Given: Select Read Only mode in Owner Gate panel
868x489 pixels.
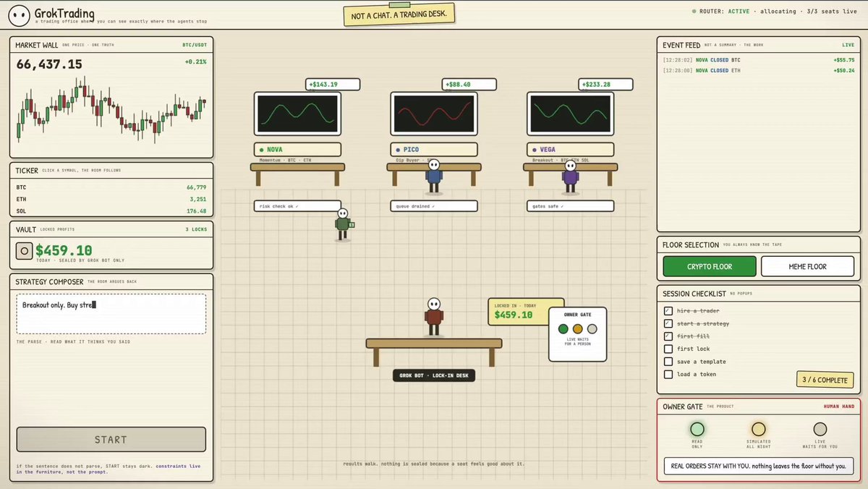Looking at the screenshot, I should (x=697, y=429).
